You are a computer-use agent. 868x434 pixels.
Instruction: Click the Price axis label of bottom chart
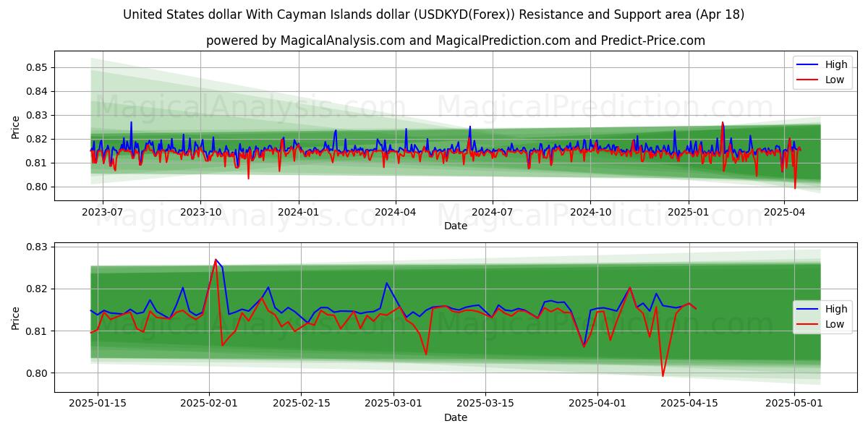[16, 318]
